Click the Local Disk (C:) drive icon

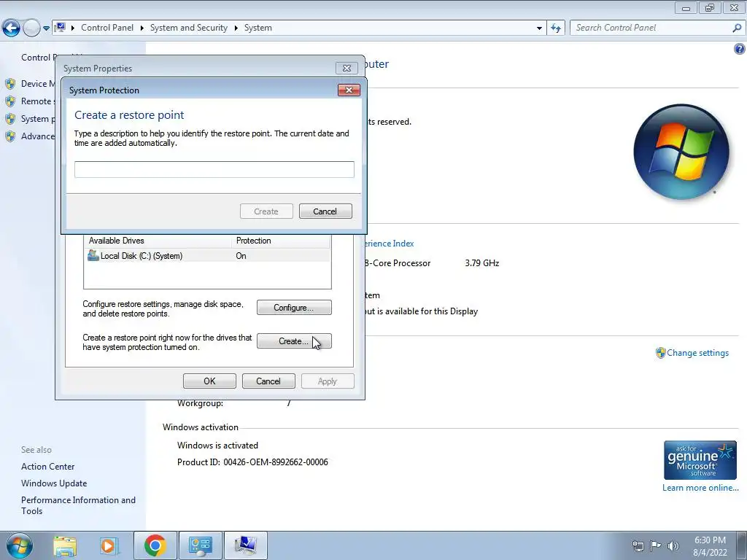click(x=93, y=256)
